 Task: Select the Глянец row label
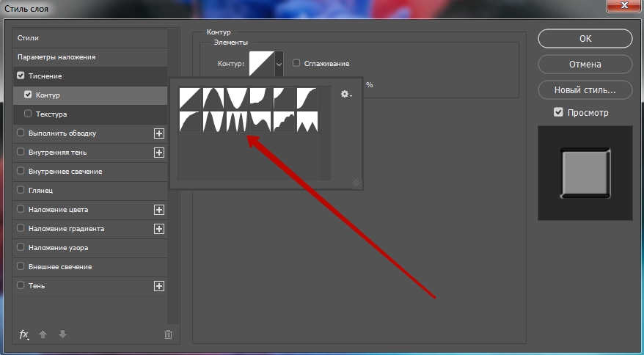[x=40, y=191]
